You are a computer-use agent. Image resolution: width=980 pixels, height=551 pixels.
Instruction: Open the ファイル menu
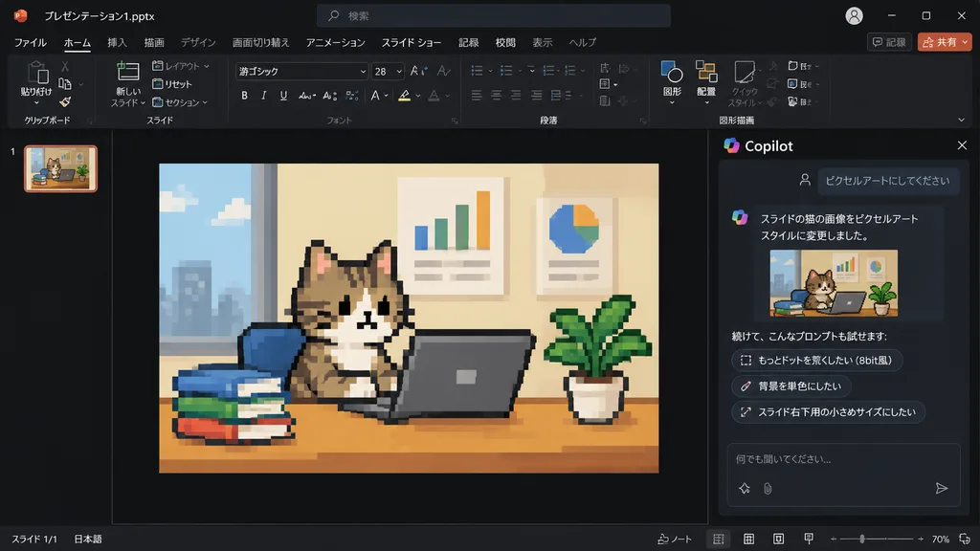(30, 42)
